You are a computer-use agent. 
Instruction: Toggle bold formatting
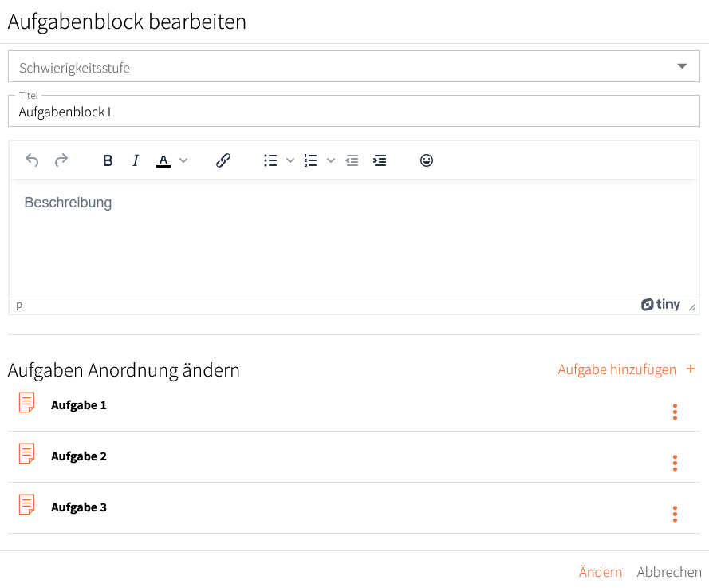click(108, 160)
